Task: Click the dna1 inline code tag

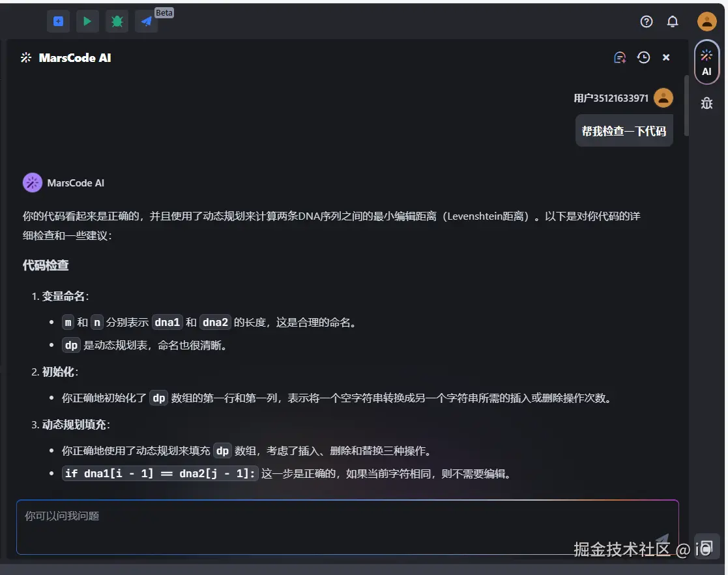Action: [167, 322]
